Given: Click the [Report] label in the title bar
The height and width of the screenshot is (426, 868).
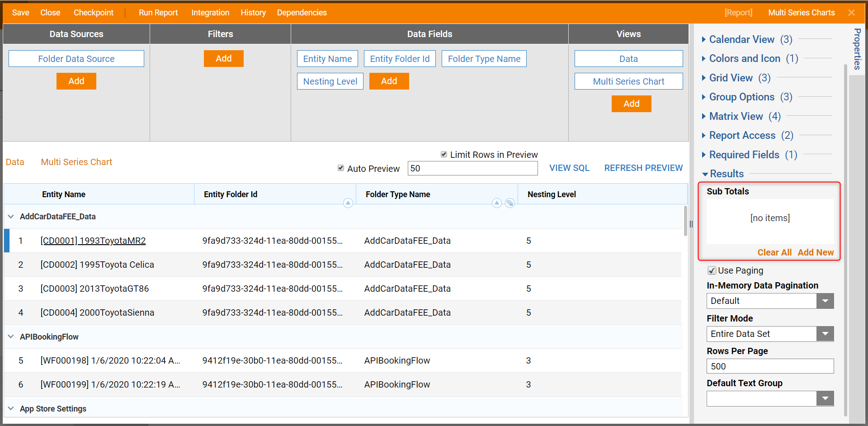Looking at the screenshot, I should point(739,13).
